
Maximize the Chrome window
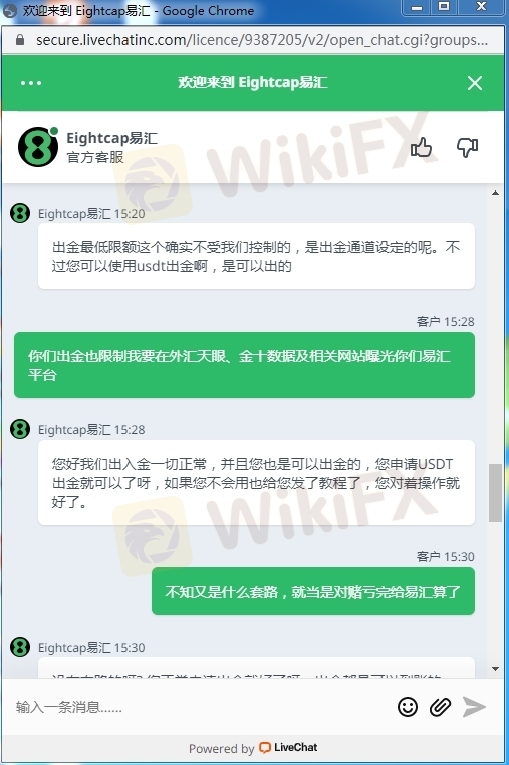coord(444,7)
